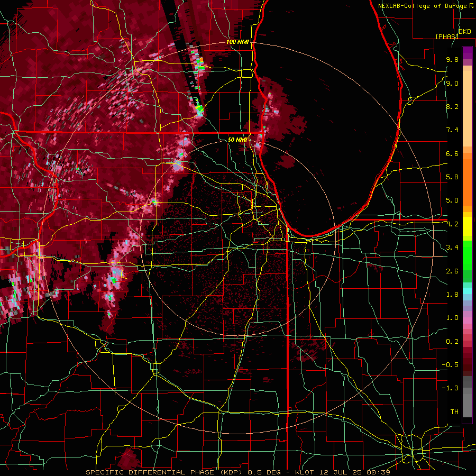Click the 5.0 legend value
476x476 pixels.
[x=452, y=200]
